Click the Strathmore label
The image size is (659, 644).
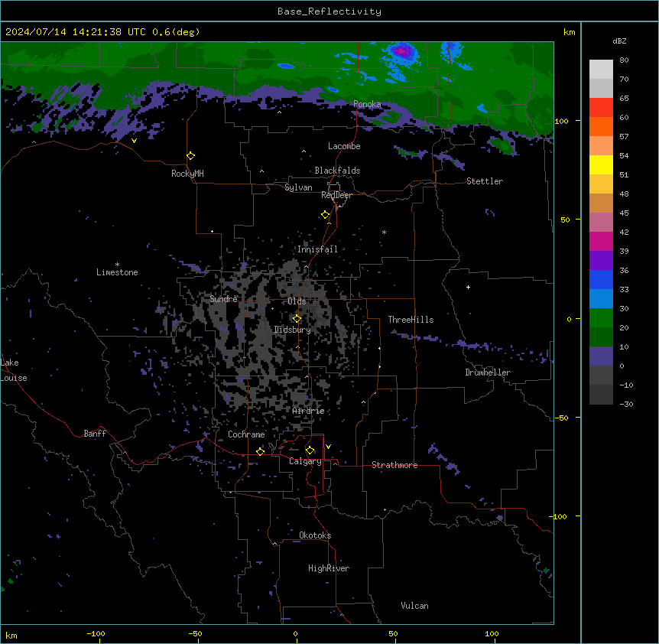(394, 465)
